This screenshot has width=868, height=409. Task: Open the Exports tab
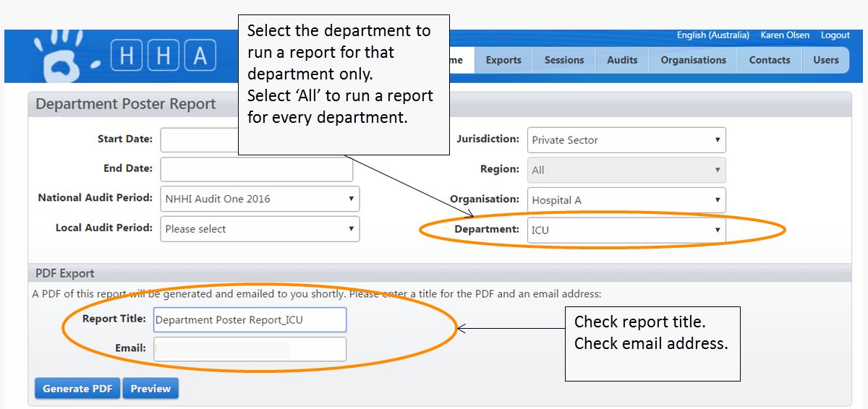point(503,60)
